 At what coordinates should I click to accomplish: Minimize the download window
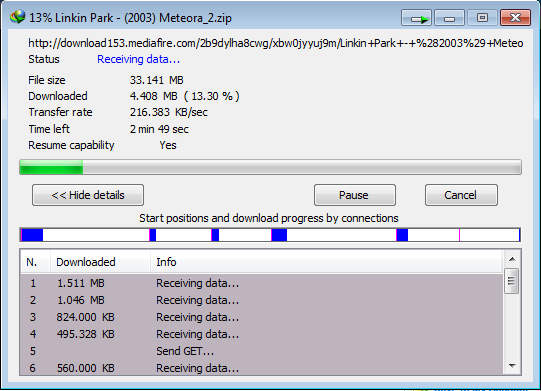(x=449, y=18)
